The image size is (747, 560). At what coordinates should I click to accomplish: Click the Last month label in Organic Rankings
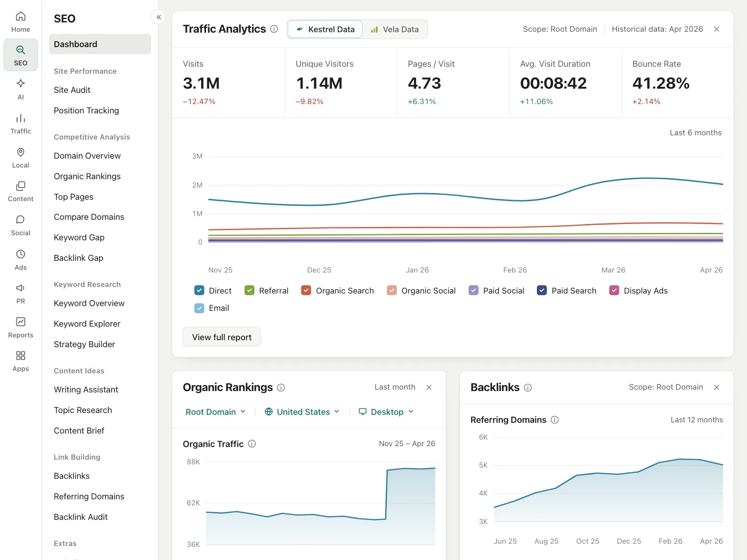click(395, 387)
